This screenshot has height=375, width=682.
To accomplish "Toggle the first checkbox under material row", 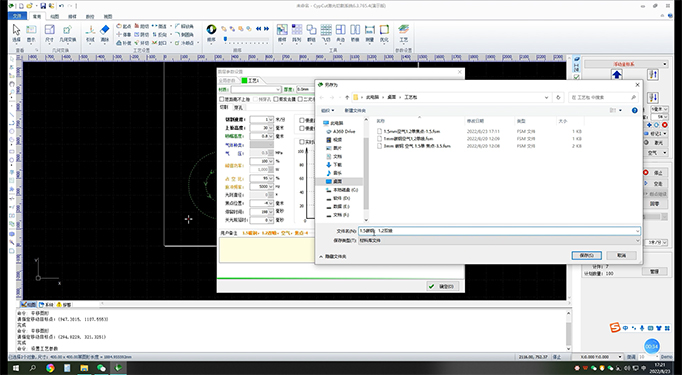I will 221,99.
